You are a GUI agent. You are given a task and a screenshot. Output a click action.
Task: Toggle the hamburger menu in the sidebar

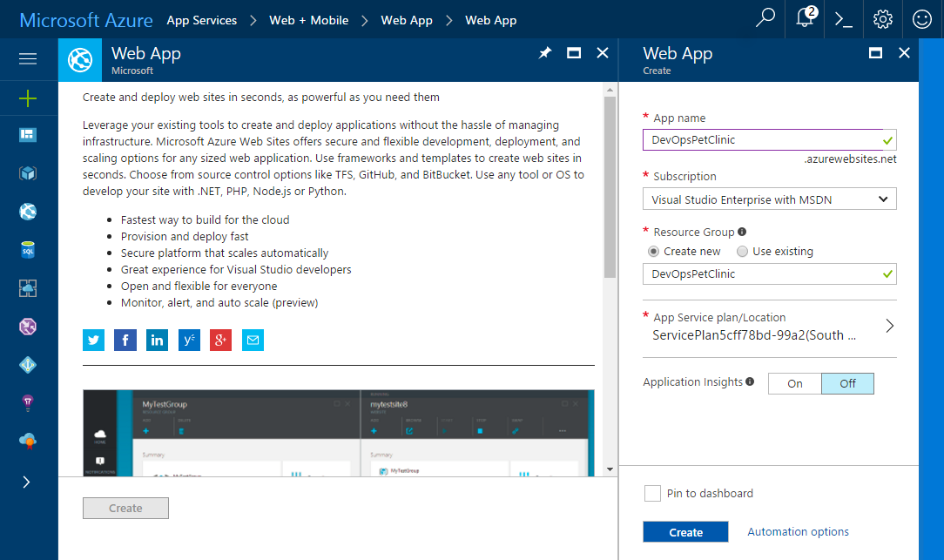(x=28, y=58)
